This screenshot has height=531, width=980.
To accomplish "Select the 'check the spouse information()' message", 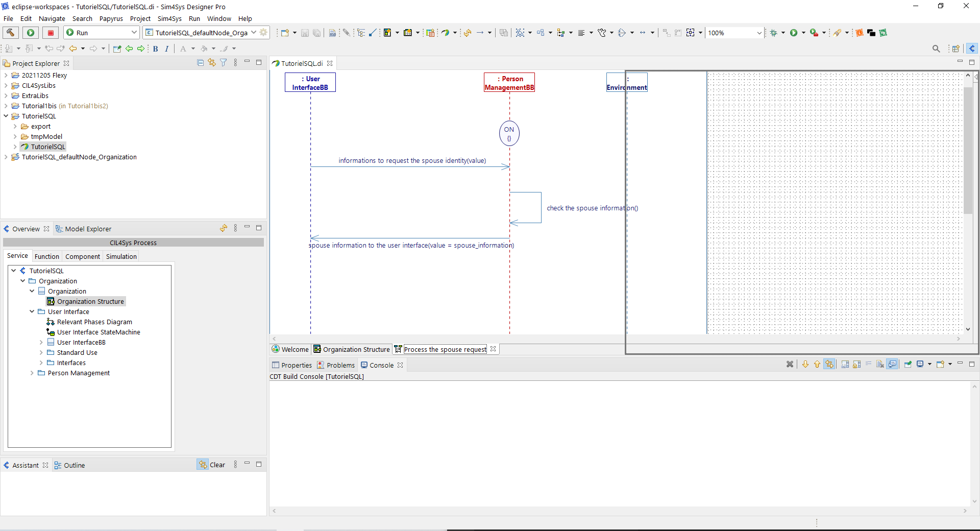I will 592,208.
